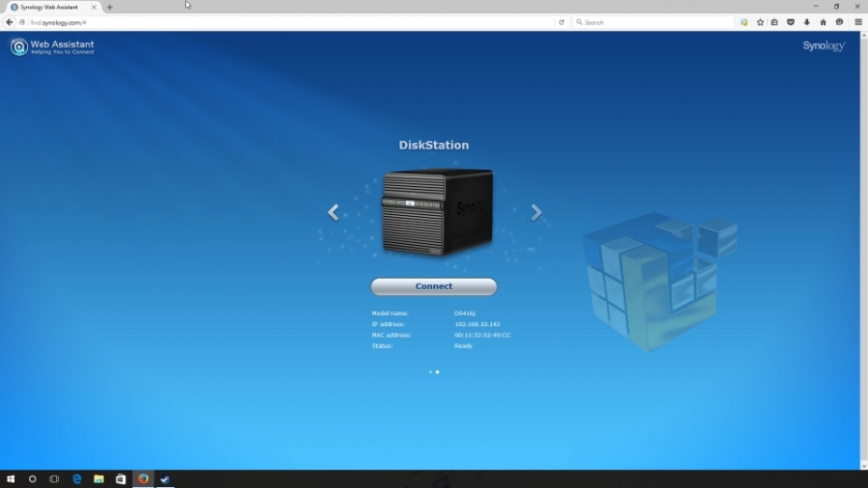Click the DiskStation title text
This screenshot has height=488, width=868.
pyautogui.click(x=433, y=145)
